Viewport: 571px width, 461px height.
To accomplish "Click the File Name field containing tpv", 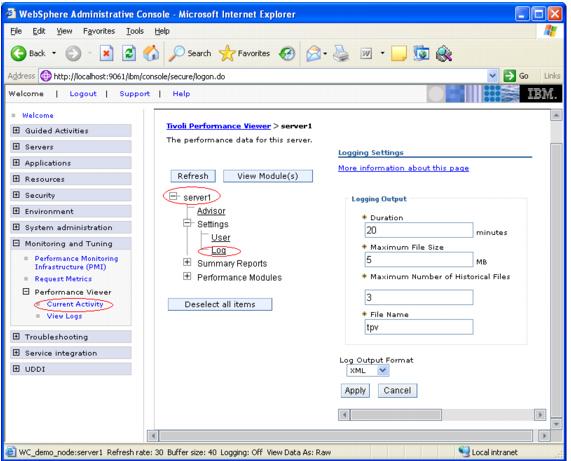I will 419,327.
